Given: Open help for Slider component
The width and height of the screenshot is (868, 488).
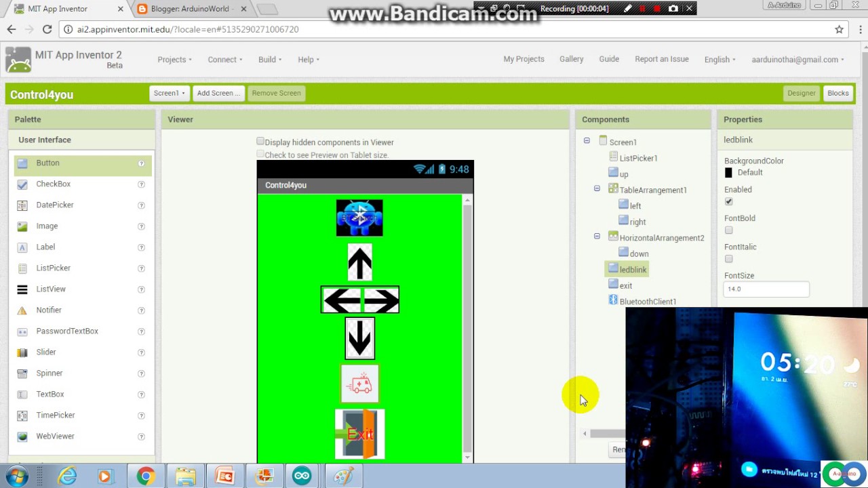Looking at the screenshot, I should point(141,352).
